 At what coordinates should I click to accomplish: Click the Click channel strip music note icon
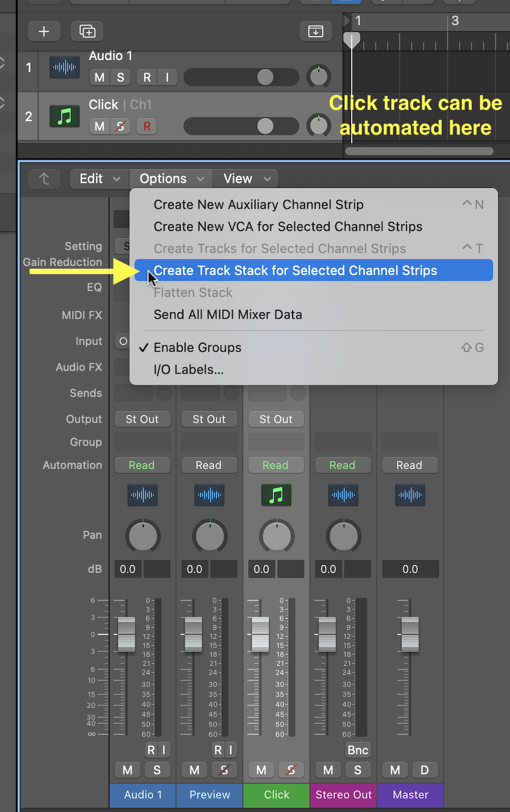(276, 495)
